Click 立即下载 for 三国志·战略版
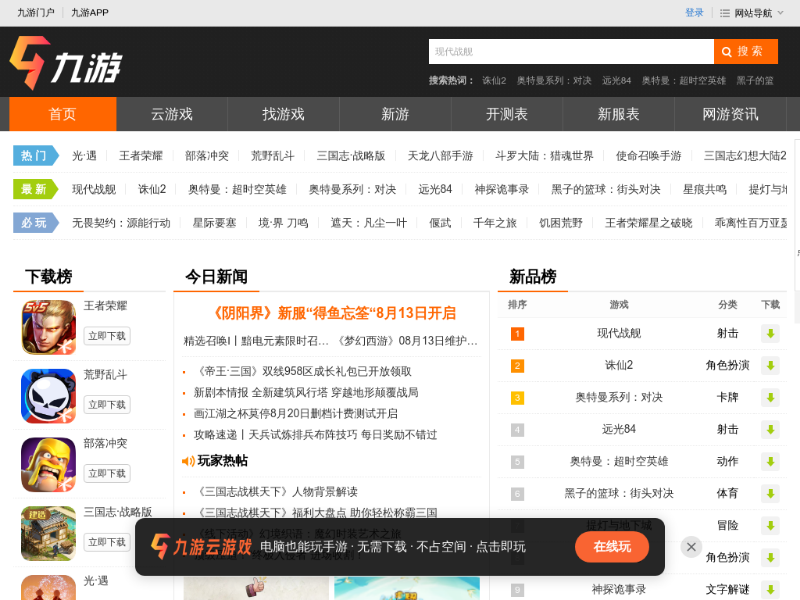 (107, 542)
